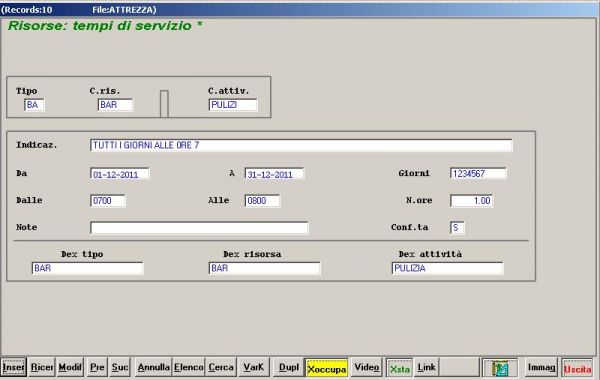This screenshot has width=600, height=380.
Task: Click the empty narrow field before C.attiv.
Action: (x=164, y=103)
